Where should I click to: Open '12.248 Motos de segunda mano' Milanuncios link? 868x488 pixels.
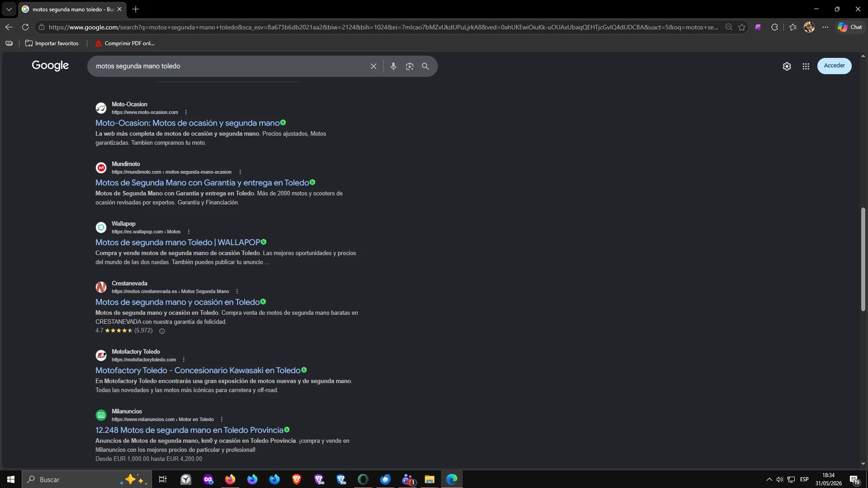189,430
